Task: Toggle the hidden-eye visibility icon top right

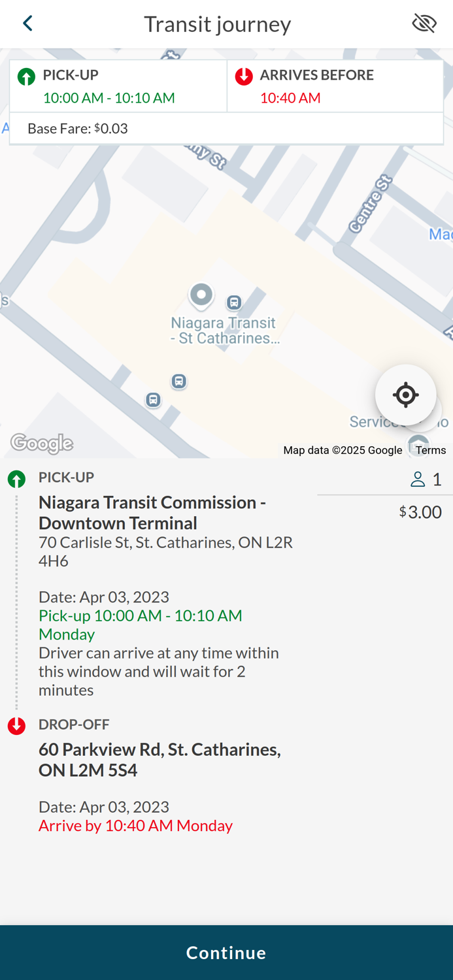Action: coord(424,23)
